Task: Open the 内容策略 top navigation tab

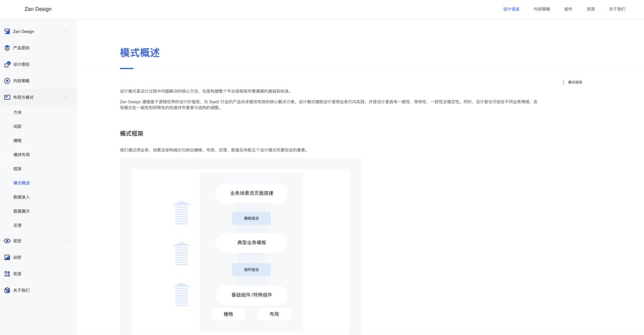Action: click(x=541, y=9)
